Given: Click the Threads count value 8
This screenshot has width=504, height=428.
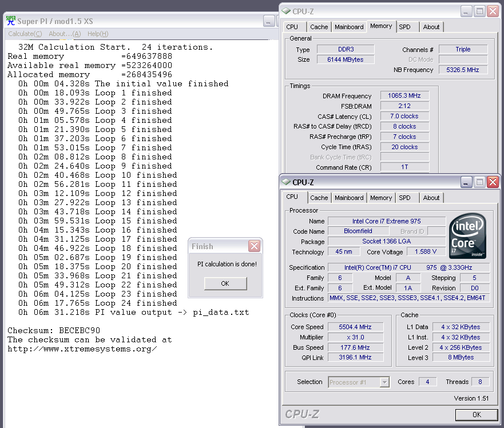Looking at the screenshot, I should [x=480, y=382].
